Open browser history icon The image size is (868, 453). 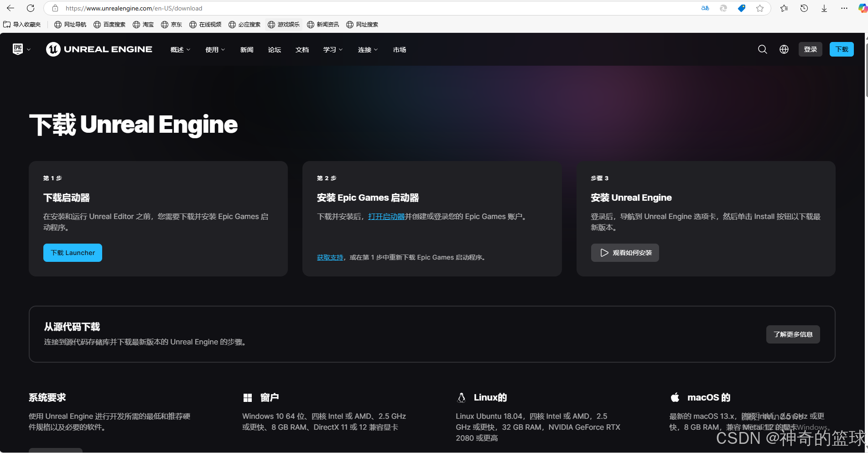804,8
